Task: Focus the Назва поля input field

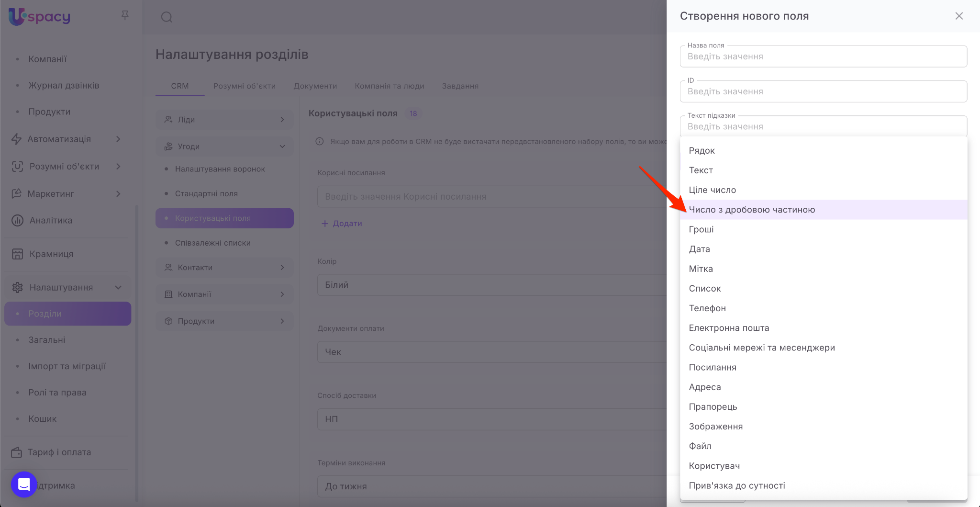Action: tap(823, 56)
